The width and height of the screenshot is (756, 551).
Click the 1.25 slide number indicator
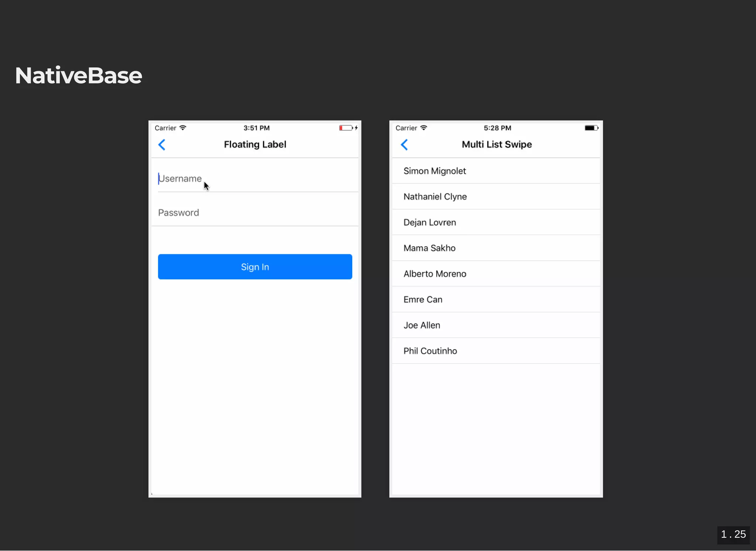pos(733,534)
